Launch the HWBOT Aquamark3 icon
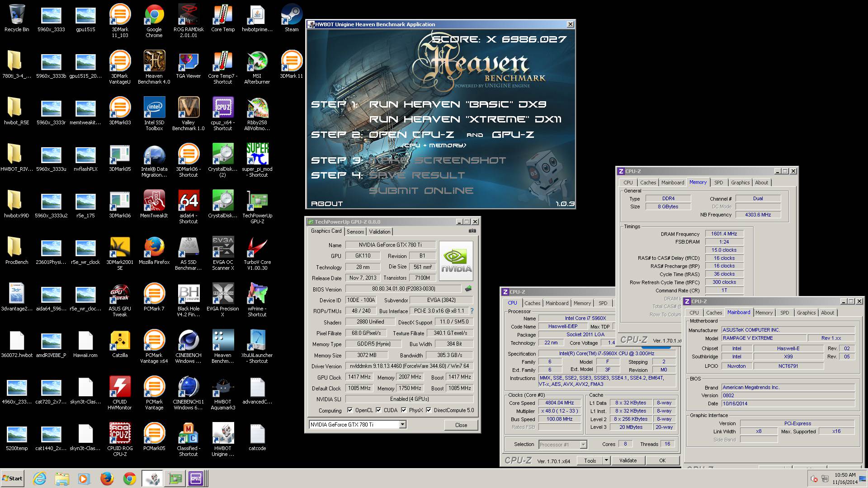This screenshot has width=868, height=488. point(223,393)
